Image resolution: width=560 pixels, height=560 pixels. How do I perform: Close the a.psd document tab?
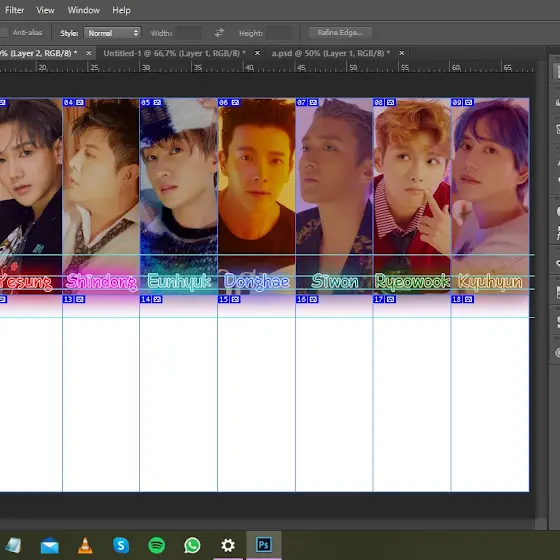point(401,53)
